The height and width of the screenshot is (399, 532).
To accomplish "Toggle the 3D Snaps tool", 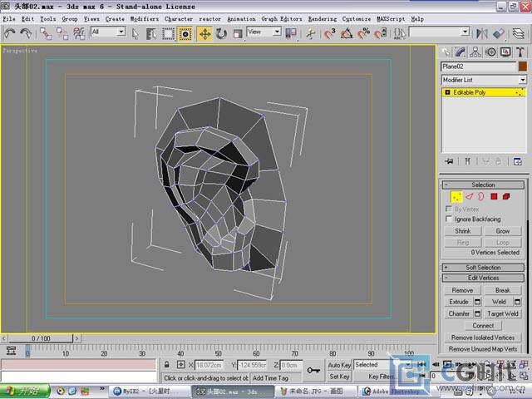I will point(329,33).
